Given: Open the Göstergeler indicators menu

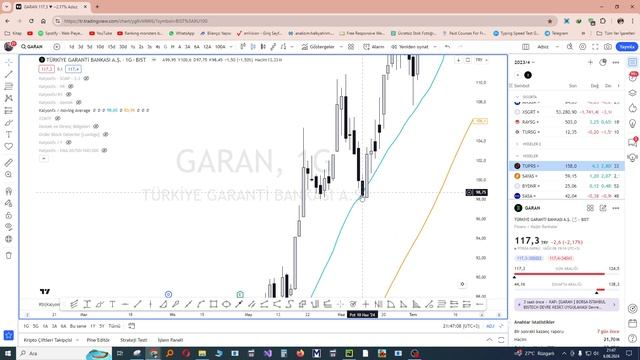Looking at the screenshot, I should pyautogui.click(x=319, y=47).
